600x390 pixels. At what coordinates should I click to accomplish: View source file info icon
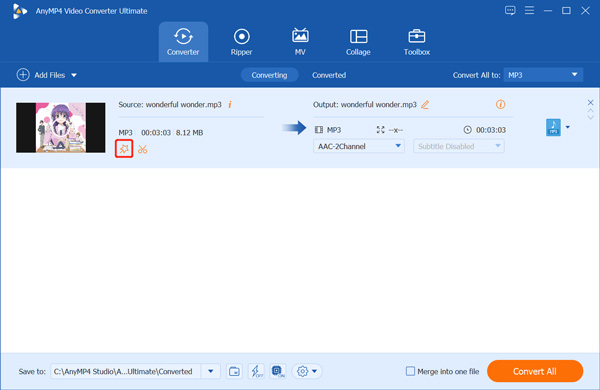point(230,104)
